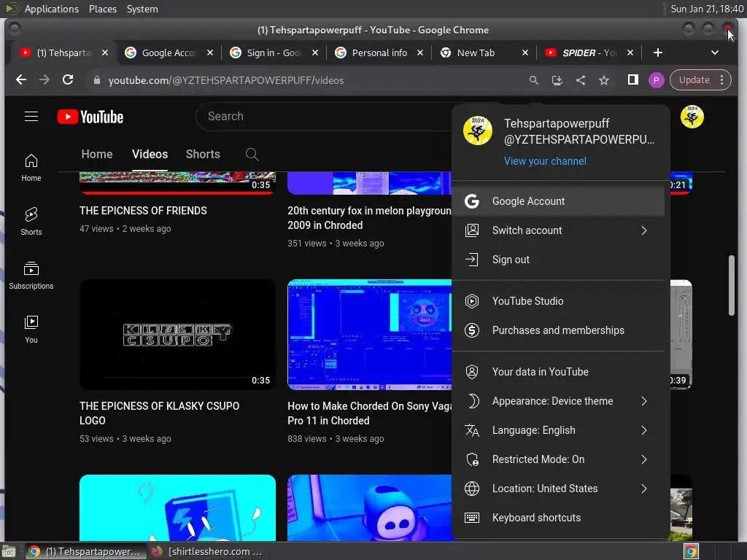
Task: Open Shorts in the left sidebar
Action: tap(31, 222)
